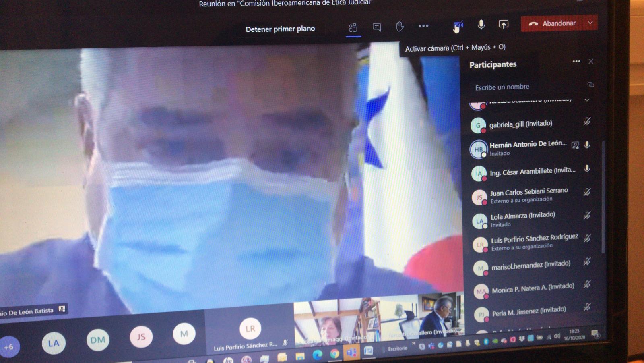This screenshot has width=644, height=363.
Task: Toggle marisol.hernandez muted microphone
Action: 587,261
